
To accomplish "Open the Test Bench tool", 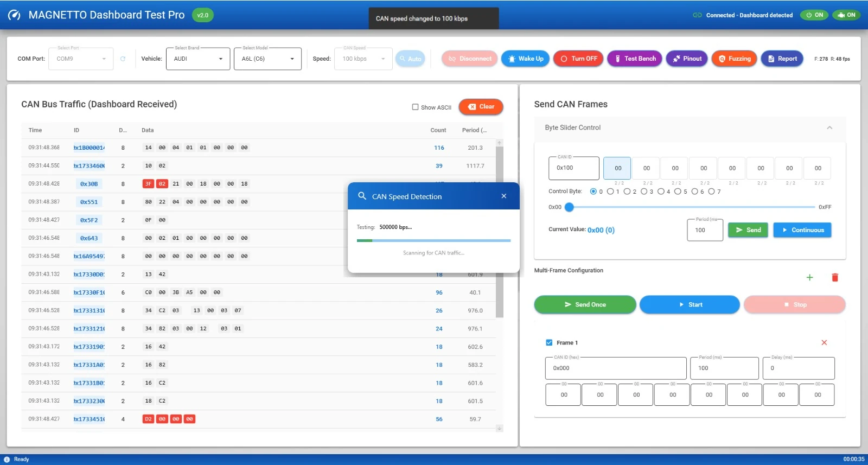I will 635,59.
